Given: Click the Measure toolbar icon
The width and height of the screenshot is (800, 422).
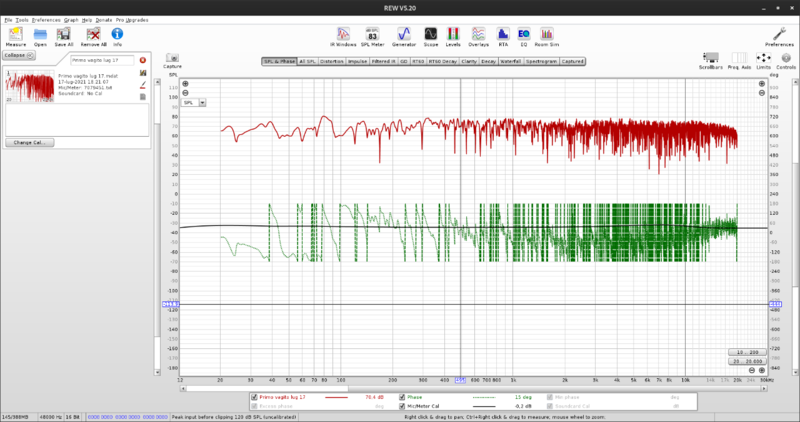Looking at the screenshot, I should click(16, 34).
